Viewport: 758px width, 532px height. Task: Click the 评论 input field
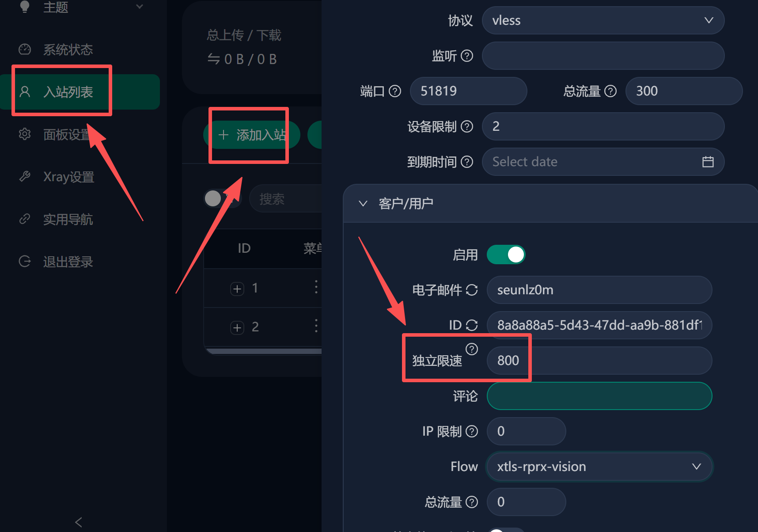[x=599, y=396]
